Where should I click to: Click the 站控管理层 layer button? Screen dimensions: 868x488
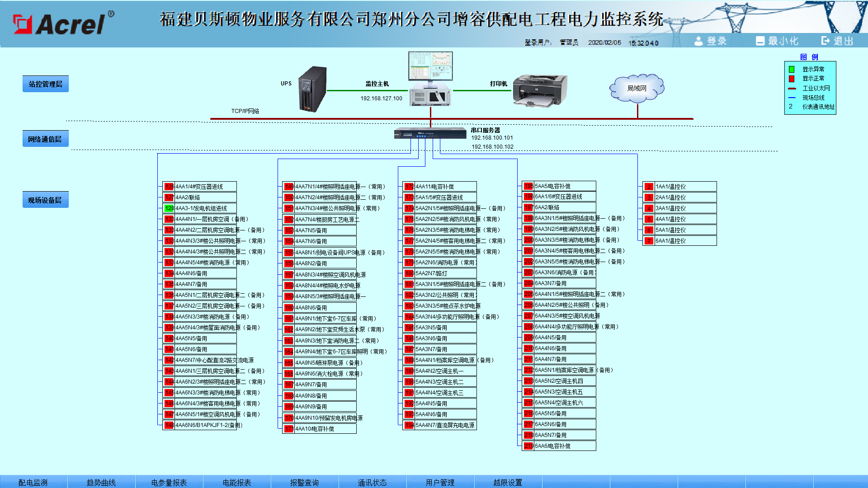click(45, 84)
